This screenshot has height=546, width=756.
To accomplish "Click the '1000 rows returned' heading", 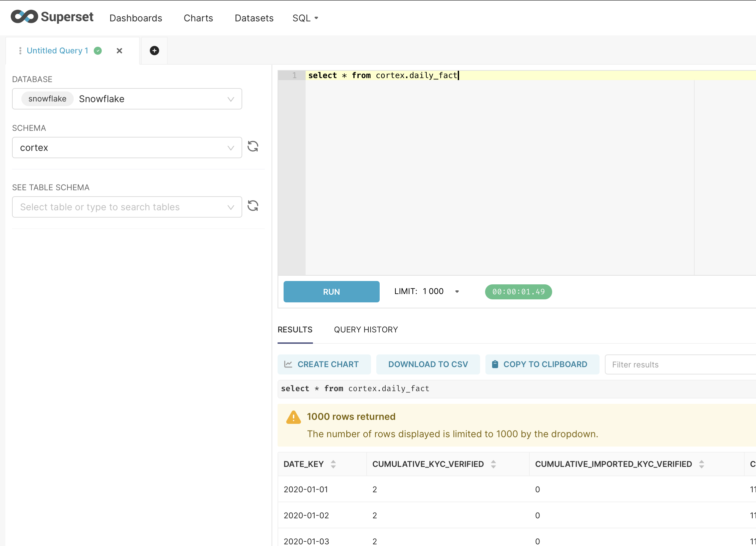I will 351,417.
